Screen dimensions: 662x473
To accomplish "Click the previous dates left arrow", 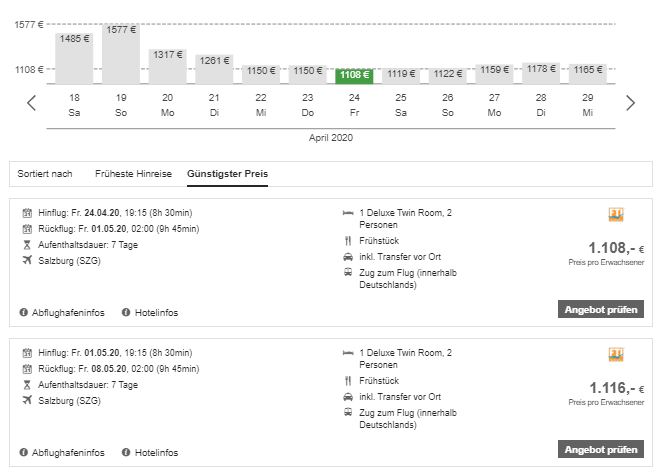I will click(32, 102).
